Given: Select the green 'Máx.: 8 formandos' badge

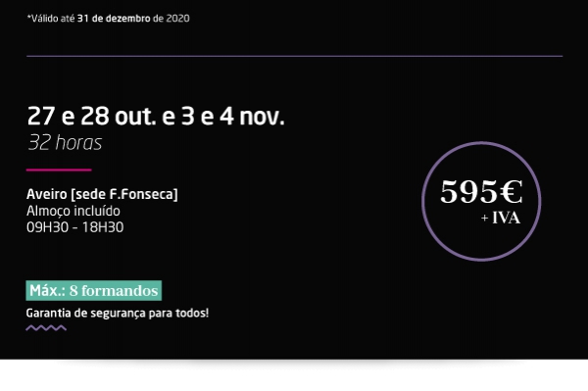Looking at the screenshot, I should click(94, 290).
